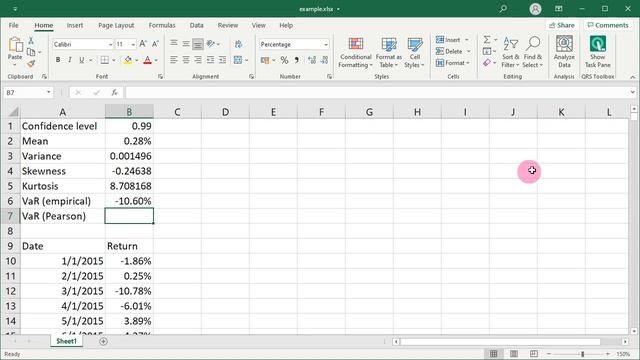This screenshot has height=360, width=640.
Task: Open the Calibri font name dropdown
Action: point(110,44)
